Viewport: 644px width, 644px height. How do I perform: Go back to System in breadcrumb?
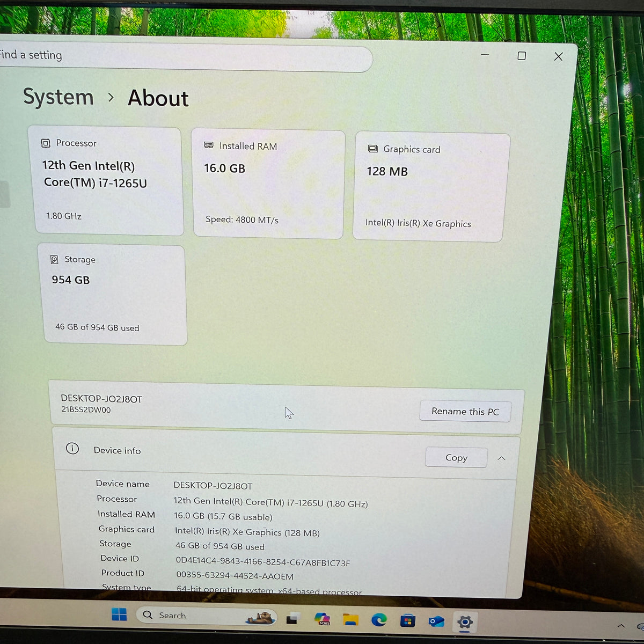58,97
